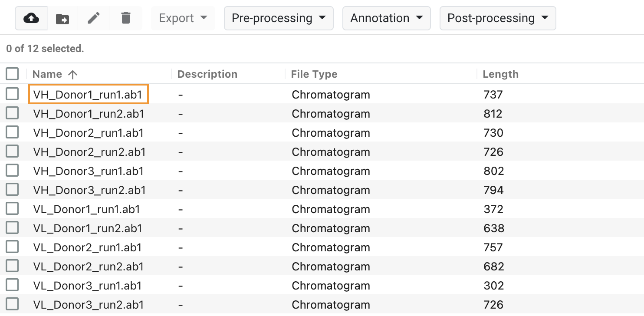
Task: Check the VL_Donor3_run2.ab1 row checkbox
Action: coord(12,304)
